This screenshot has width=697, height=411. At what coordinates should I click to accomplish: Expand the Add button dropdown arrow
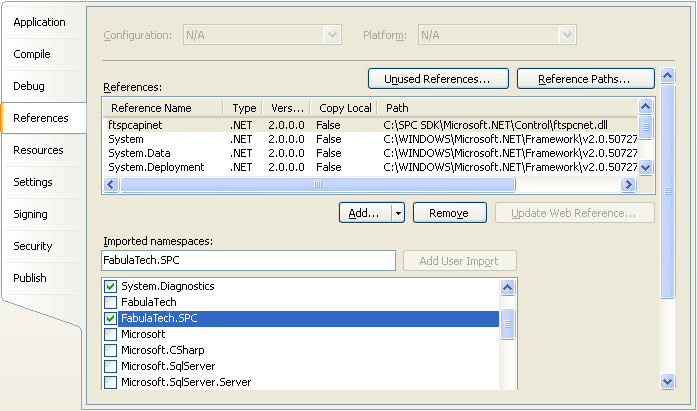coord(398,213)
